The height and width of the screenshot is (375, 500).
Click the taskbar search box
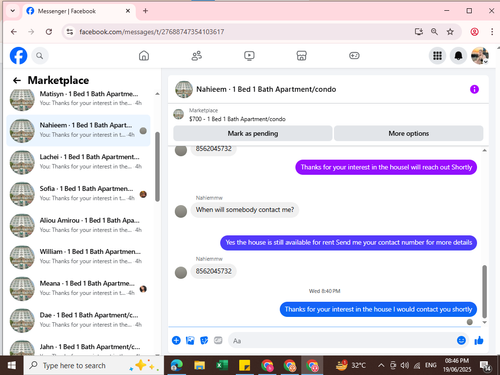[93, 365]
